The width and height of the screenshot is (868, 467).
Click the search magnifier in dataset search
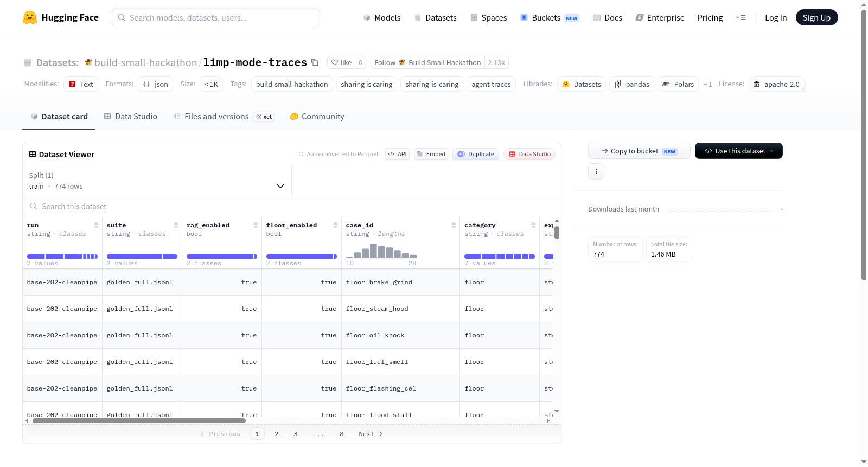(34, 207)
